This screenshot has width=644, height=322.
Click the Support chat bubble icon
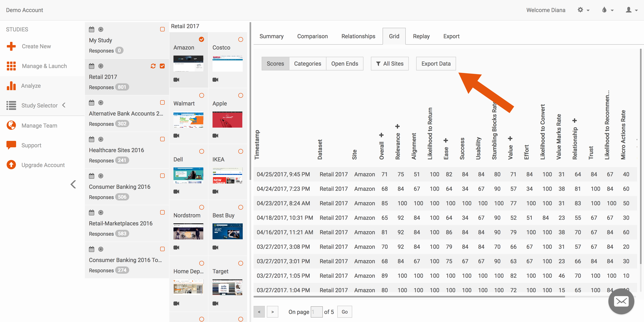click(11, 145)
